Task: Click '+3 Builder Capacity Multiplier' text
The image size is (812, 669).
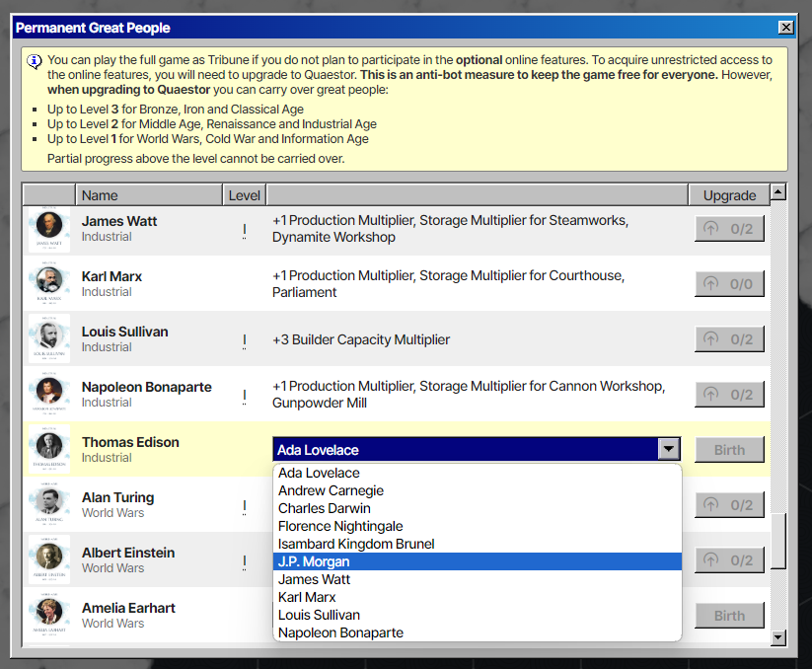Action: (x=361, y=339)
